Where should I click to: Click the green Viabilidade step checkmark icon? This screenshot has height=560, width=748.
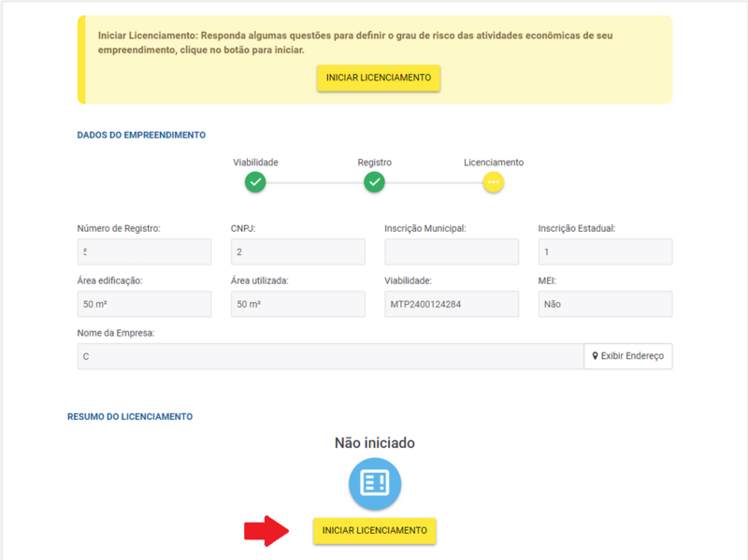pos(255,182)
